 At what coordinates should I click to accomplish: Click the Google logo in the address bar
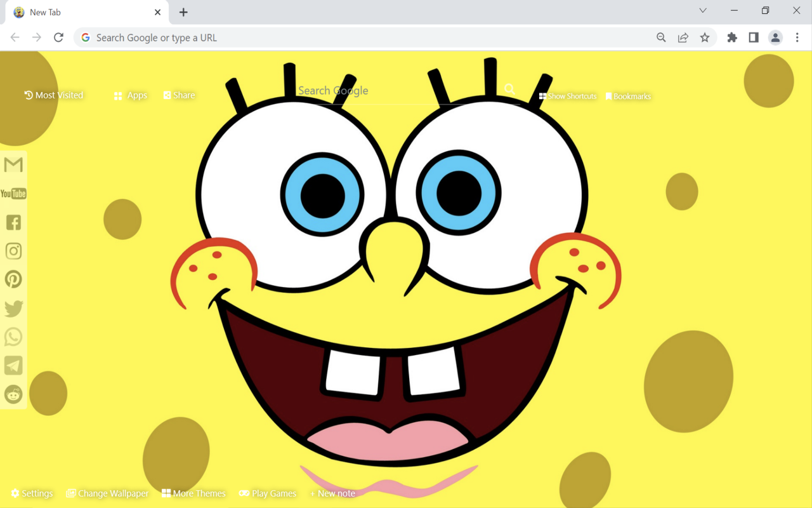86,37
